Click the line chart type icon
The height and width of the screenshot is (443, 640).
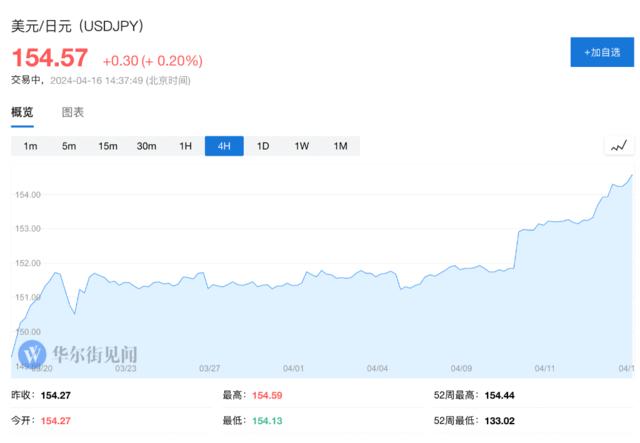[x=619, y=146]
